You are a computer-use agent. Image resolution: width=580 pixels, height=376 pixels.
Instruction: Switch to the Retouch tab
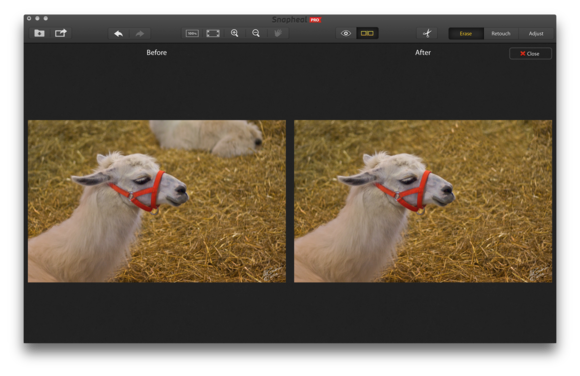click(501, 34)
